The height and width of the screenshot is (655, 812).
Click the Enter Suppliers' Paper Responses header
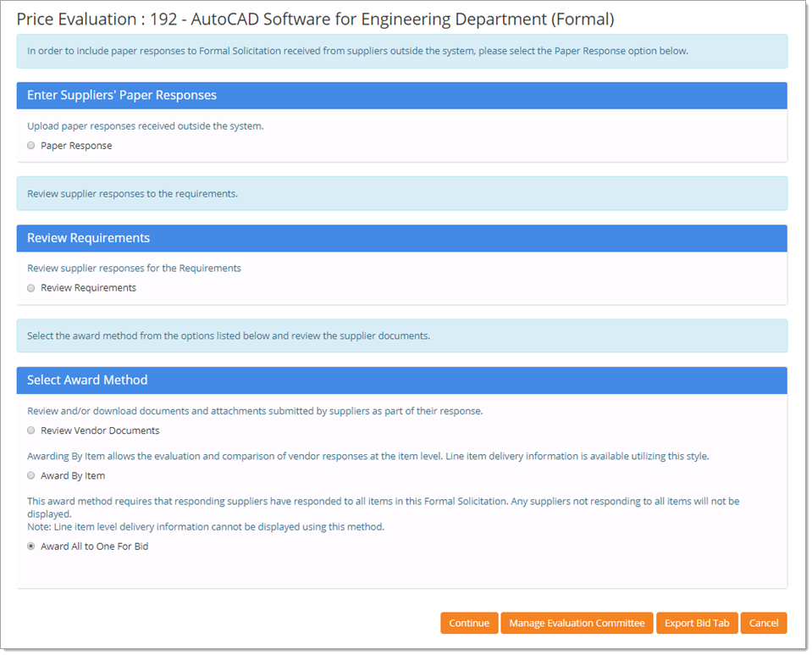coord(402,96)
